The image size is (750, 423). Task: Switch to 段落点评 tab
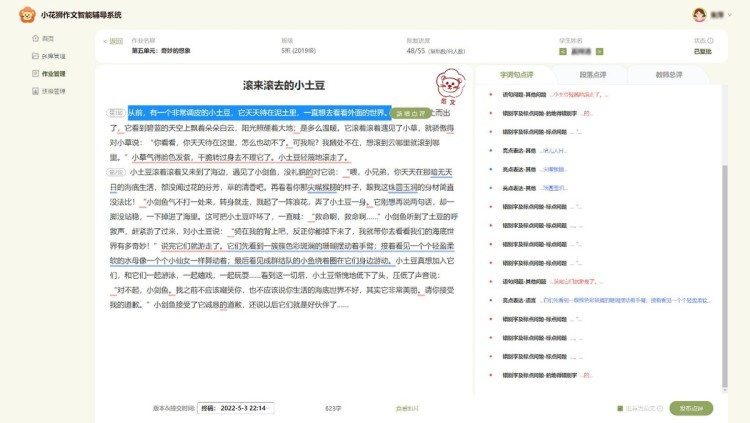(x=594, y=75)
